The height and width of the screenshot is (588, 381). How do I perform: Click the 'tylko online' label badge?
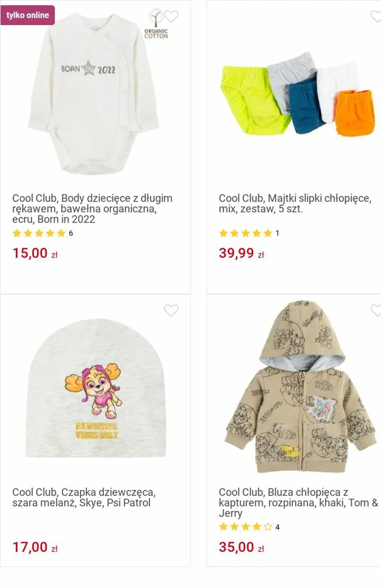tap(28, 15)
